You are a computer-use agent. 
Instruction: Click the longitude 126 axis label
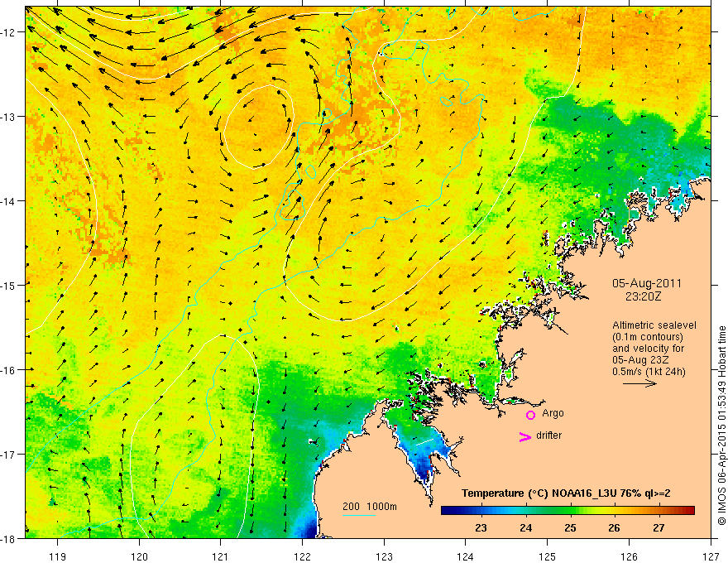(x=629, y=556)
